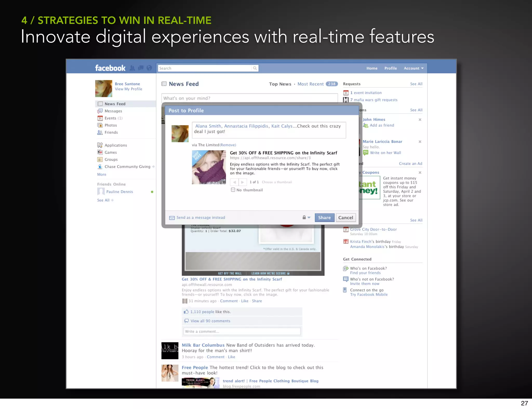Click What's on your mind box
The height and width of the screenshot is (409, 532).
250,98
